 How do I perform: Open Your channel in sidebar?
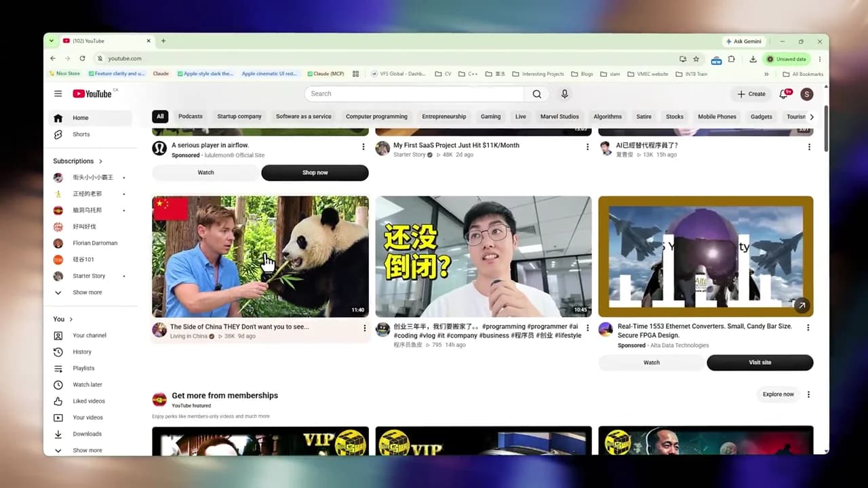(x=91, y=335)
